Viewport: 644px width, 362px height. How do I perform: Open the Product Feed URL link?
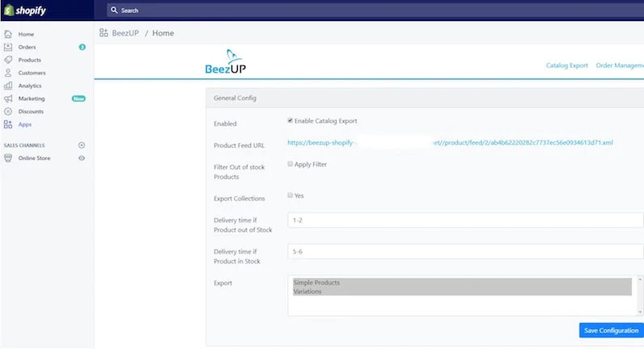[x=450, y=142]
